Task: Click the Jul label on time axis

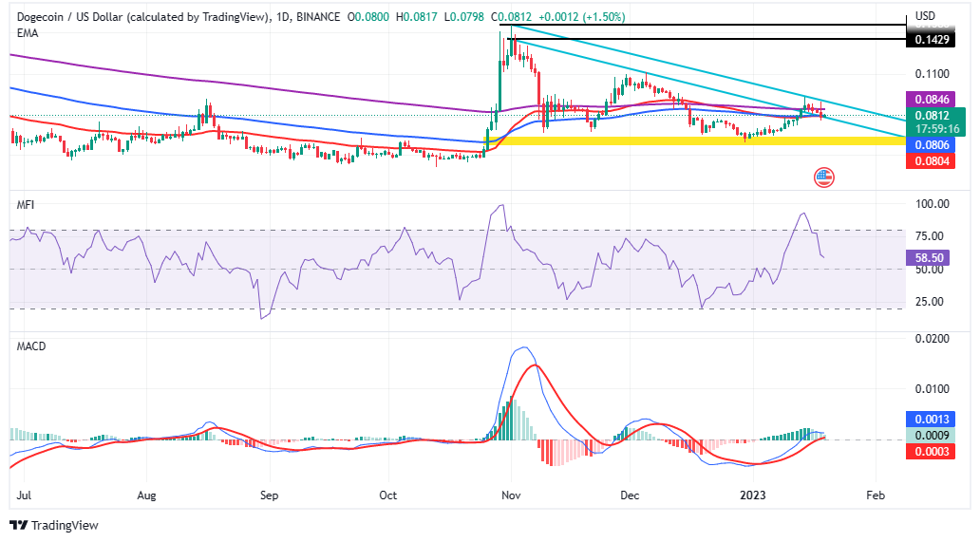Action: [x=24, y=495]
